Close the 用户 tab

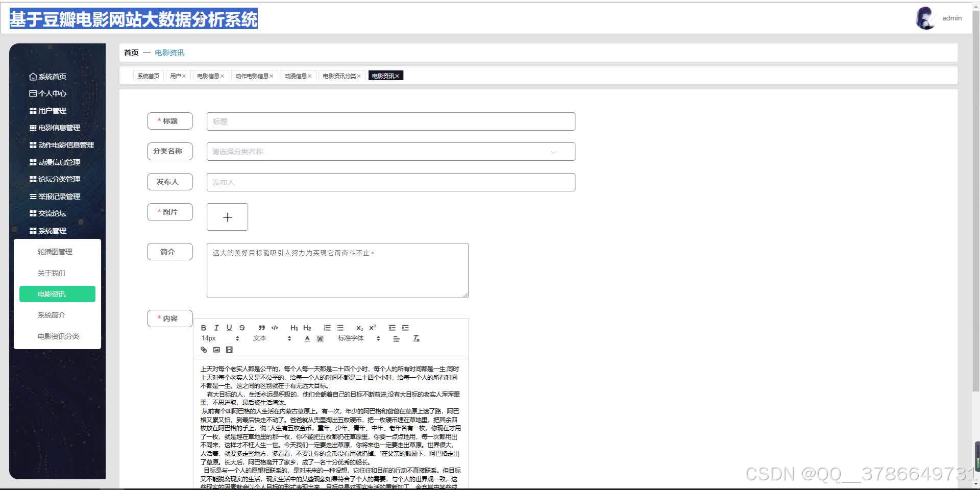(184, 76)
